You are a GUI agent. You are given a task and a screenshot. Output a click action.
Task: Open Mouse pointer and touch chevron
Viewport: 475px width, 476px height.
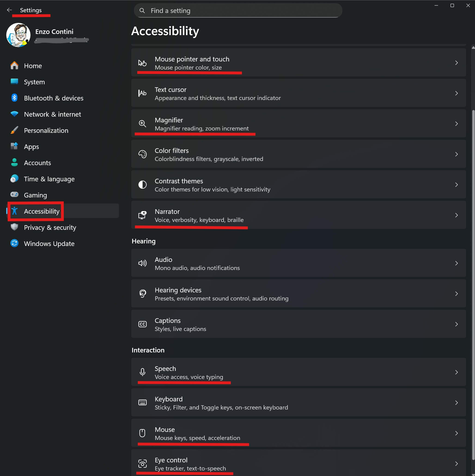[456, 63]
